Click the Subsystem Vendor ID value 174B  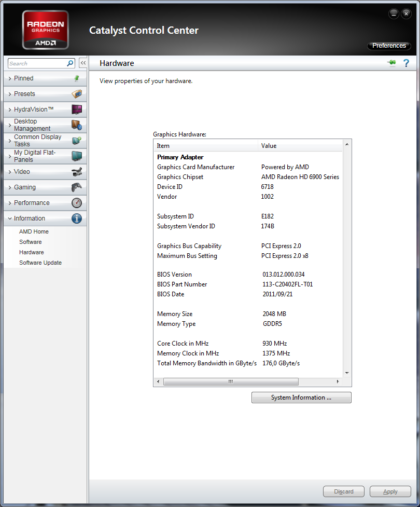tap(268, 226)
